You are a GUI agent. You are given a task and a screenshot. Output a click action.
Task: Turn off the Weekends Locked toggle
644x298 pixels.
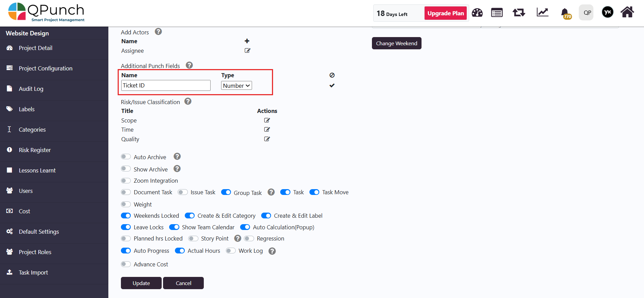click(126, 216)
